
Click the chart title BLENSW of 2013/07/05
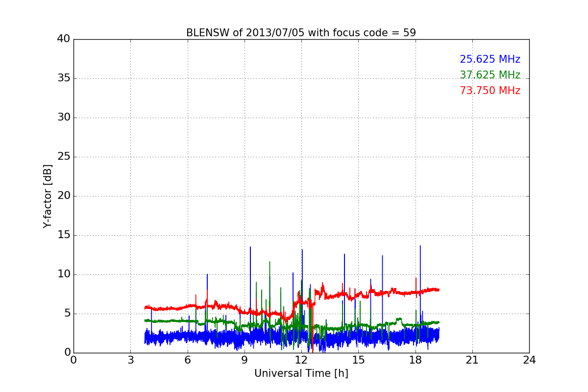[301, 33]
